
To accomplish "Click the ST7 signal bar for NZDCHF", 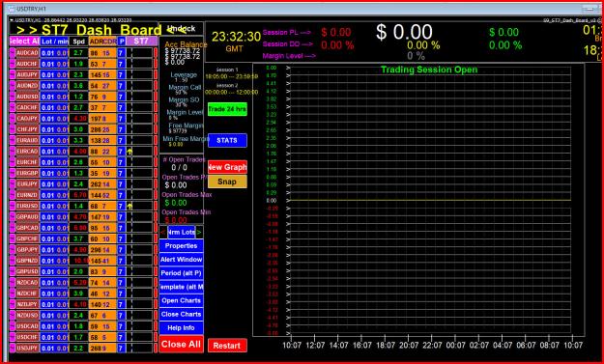I will click(140, 294).
